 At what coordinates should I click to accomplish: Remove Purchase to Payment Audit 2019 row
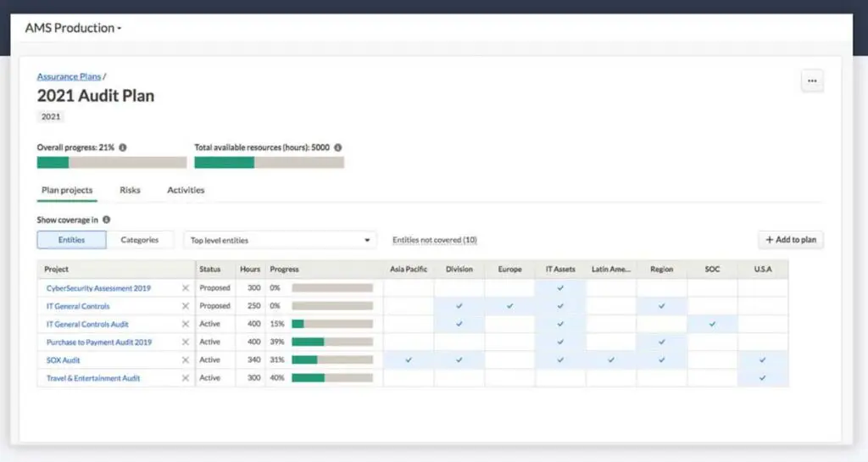tap(186, 342)
